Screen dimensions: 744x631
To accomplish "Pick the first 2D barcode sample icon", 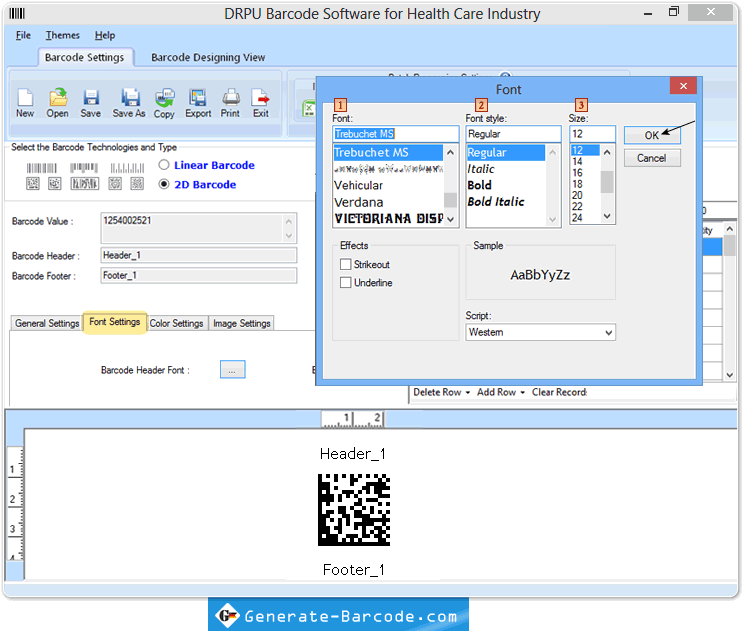I will pyautogui.click(x=33, y=184).
